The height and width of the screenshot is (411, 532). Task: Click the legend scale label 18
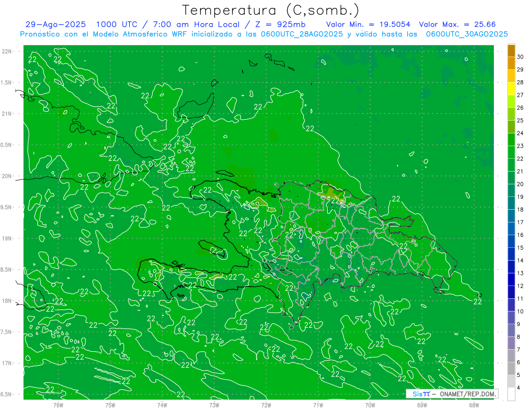pyautogui.click(x=520, y=210)
